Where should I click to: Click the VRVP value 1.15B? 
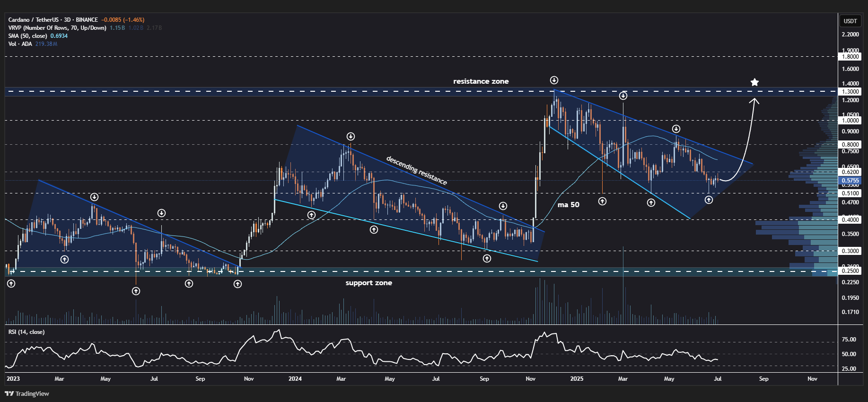click(x=117, y=28)
